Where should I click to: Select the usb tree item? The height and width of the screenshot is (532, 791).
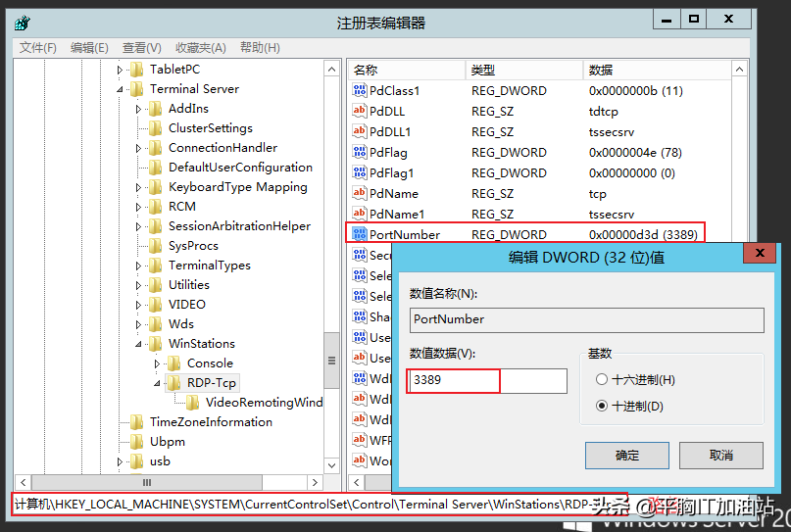coord(160,461)
